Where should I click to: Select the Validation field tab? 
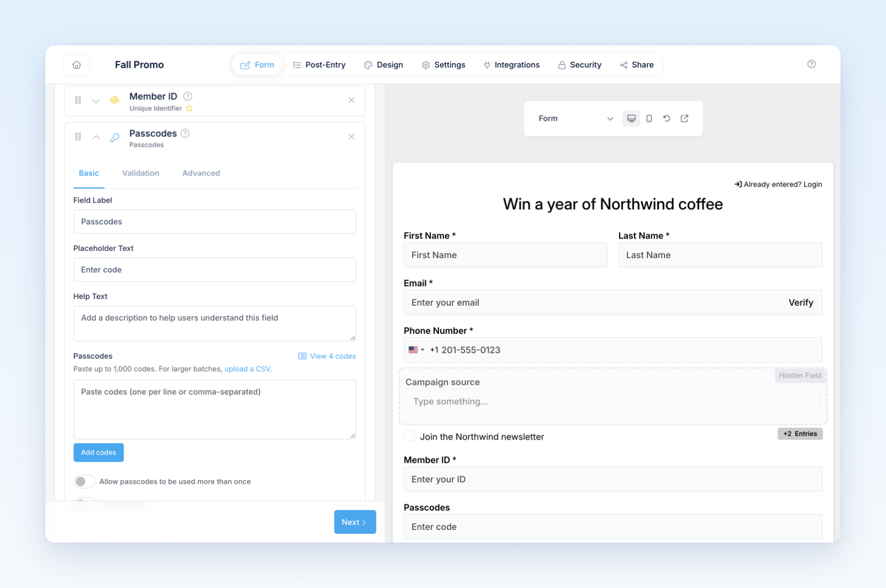pos(141,173)
